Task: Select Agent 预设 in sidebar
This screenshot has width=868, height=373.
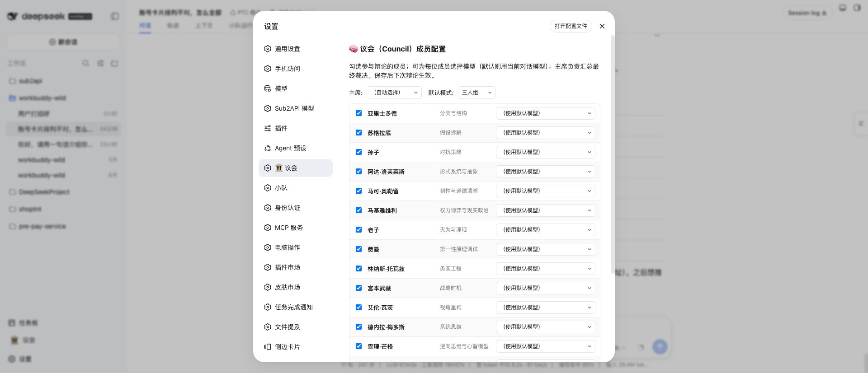Action: coord(296,148)
